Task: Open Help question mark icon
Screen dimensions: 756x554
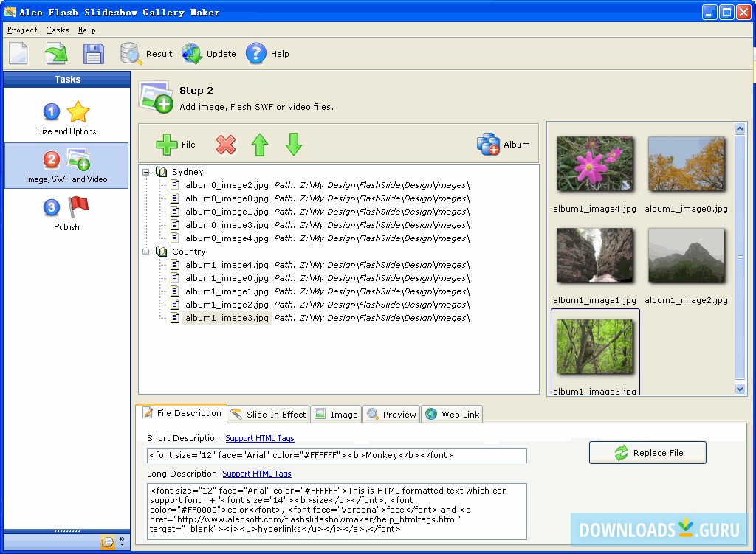Action: tap(256, 54)
